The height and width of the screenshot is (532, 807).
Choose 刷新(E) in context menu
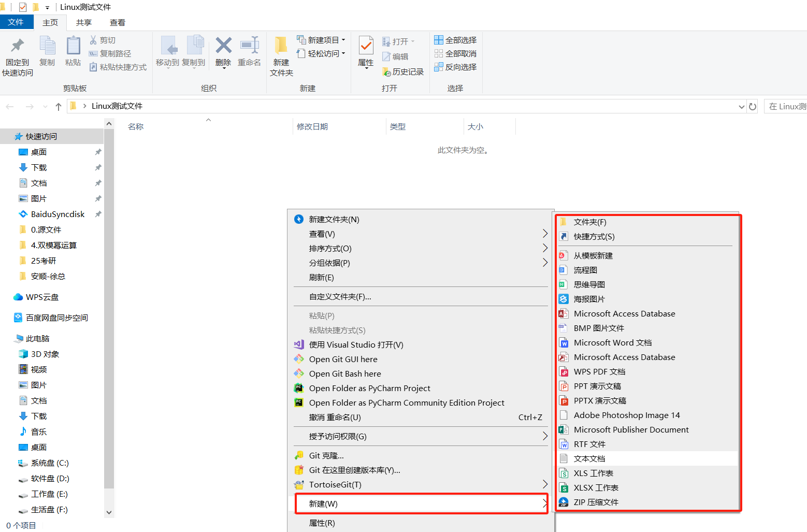tap(421, 277)
